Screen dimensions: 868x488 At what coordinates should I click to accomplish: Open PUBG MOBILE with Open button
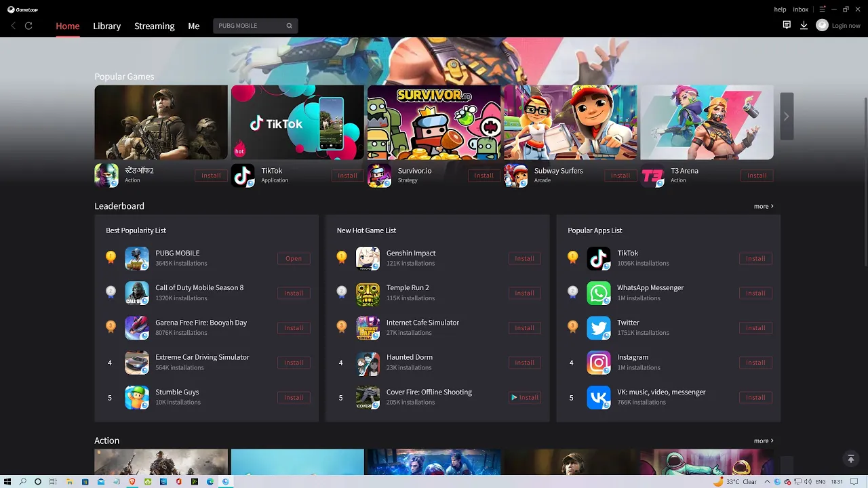coord(294,258)
